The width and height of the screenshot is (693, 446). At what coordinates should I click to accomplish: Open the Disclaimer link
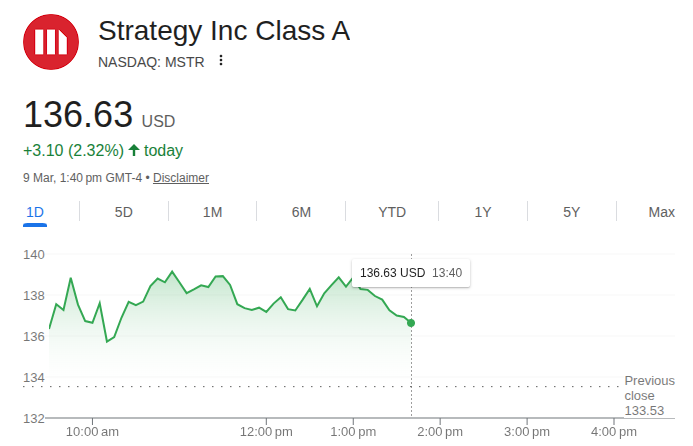point(181,178)
